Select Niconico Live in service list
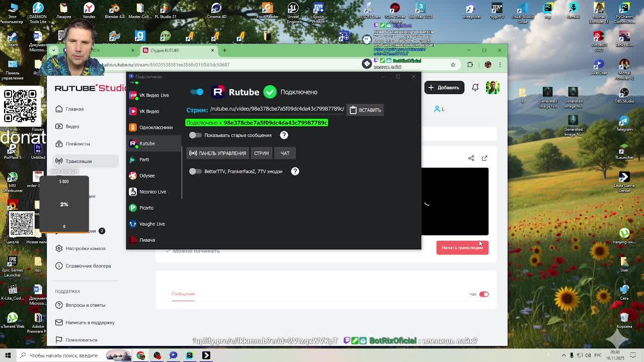This screenshot has width=644, height=362. (x=153, y=192)
